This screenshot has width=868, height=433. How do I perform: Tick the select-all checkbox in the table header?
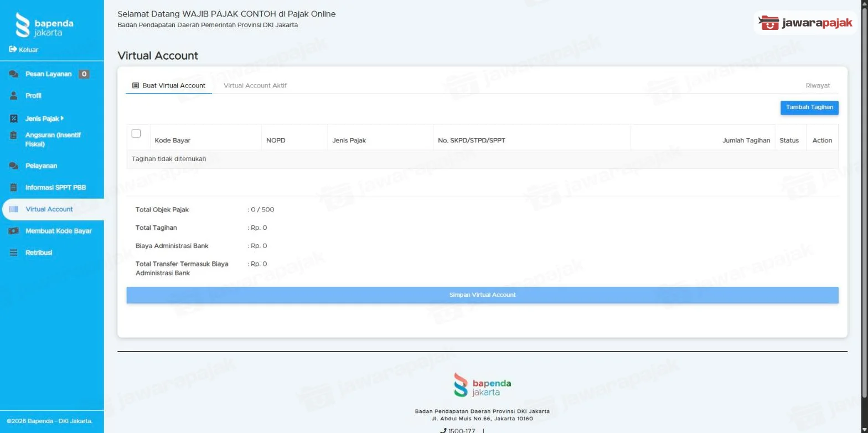click(136, 133)
